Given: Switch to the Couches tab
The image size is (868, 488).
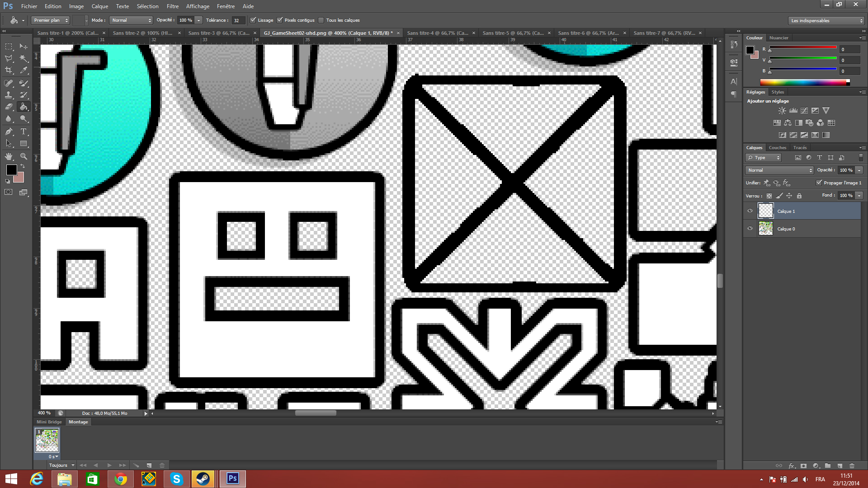Looking at the screenshot, I should coord(777,147).
